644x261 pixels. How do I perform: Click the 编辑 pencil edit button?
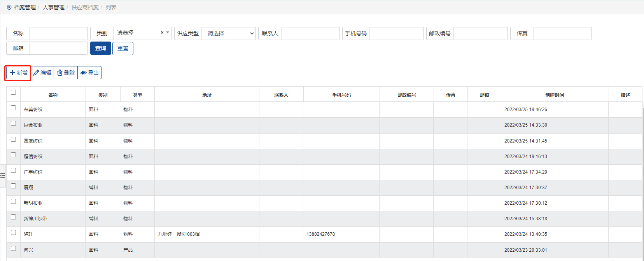pos(42,73)
